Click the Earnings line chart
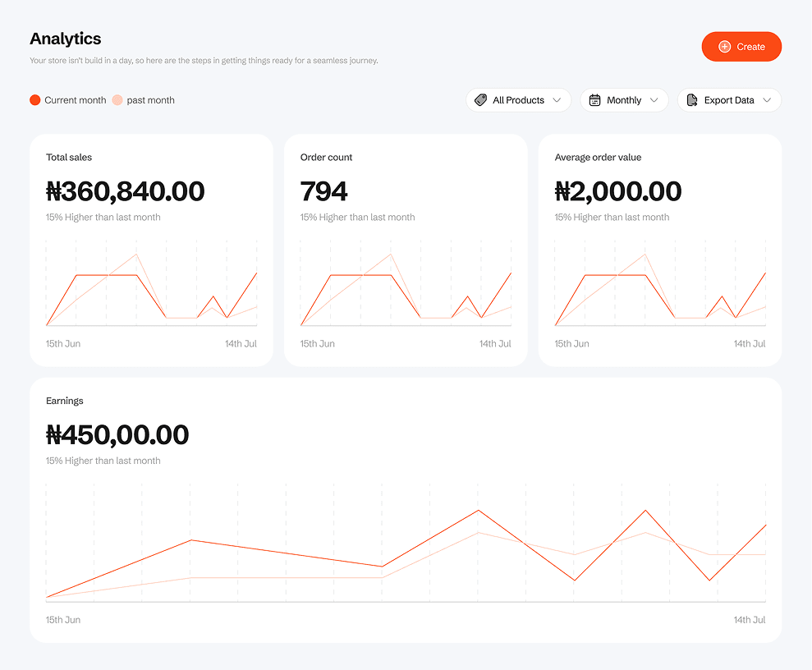Viewport: 812px width, 670px height. click(x=406, y=546)
